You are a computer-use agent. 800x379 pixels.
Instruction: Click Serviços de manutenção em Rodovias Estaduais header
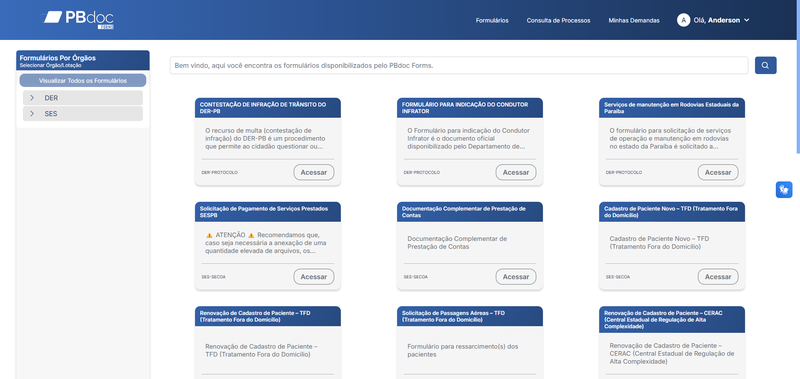672,108
